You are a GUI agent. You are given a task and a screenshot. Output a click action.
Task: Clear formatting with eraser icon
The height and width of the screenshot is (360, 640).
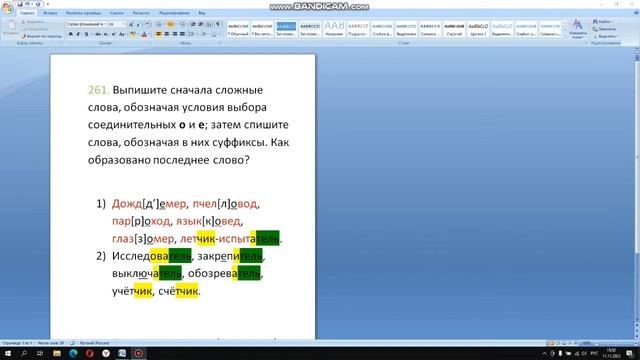pyautogui.click(x=148, y=24)
